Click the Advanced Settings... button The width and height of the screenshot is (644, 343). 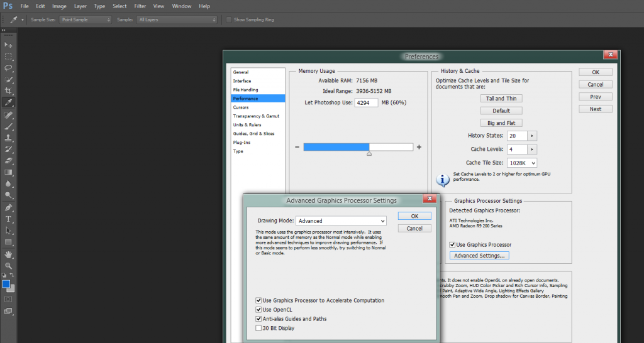[x=479, y=256]
